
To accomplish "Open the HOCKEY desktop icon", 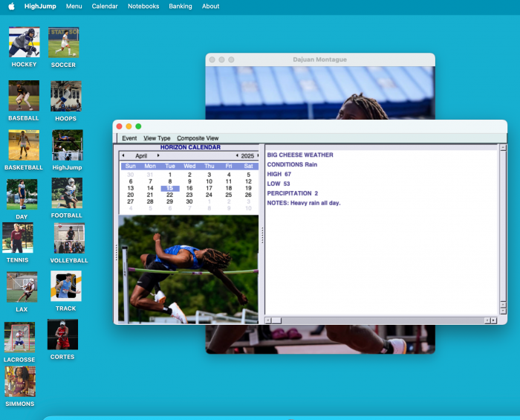I will pyautogui.click(x=24, y=43).
